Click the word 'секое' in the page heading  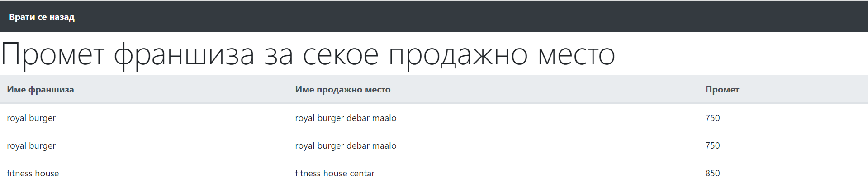point(340,55)
